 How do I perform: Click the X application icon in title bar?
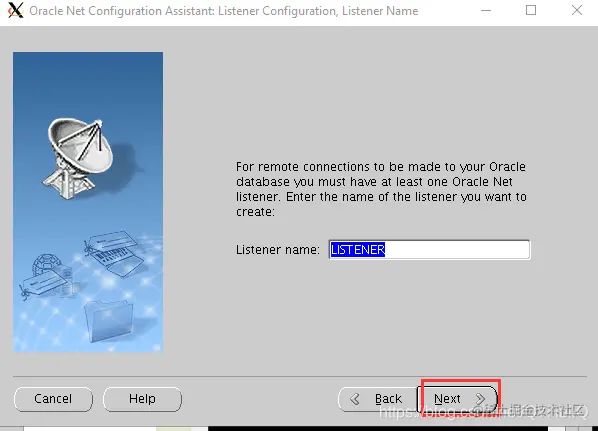(x=15, y=11)
